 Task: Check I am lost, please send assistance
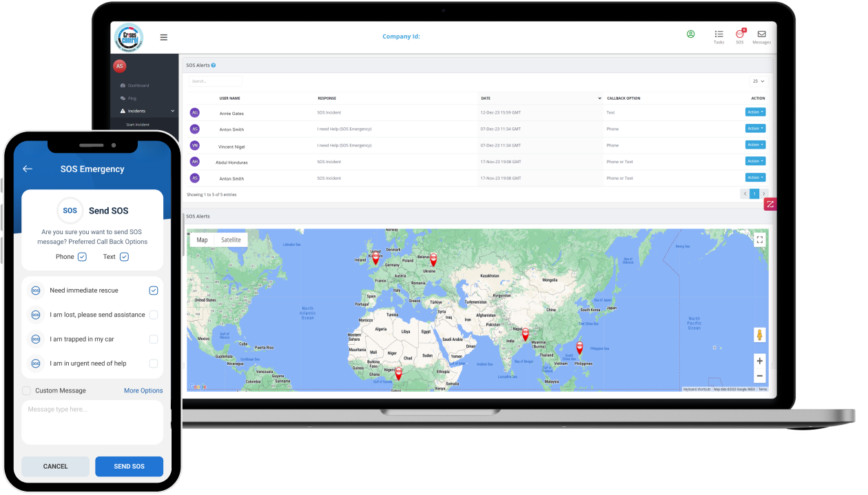(x=154, y=315)
